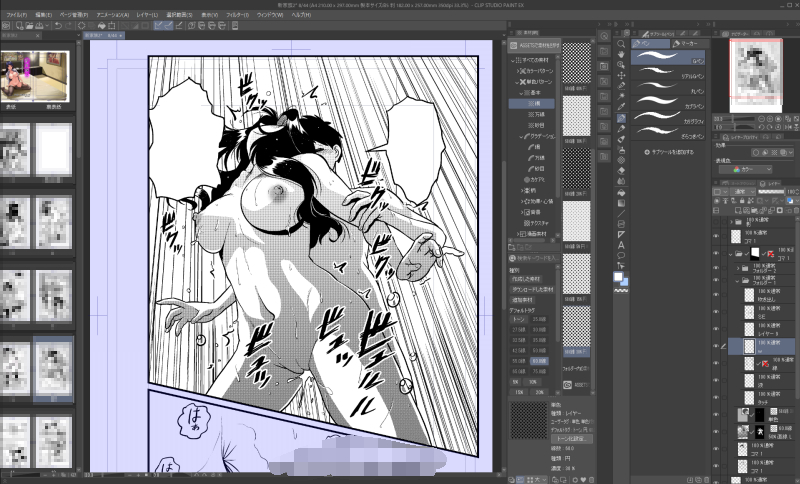800x484 pixels.
Task: Select the Move layer tool
Action: tap(621, 75)
